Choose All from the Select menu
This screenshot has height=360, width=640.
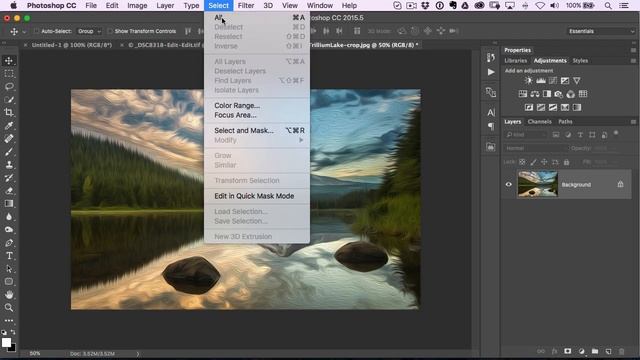click(x=257, y=18)
